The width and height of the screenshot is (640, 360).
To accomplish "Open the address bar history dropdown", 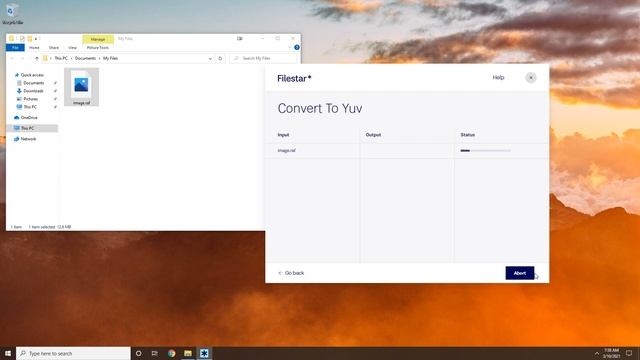I will click(210, 59).
